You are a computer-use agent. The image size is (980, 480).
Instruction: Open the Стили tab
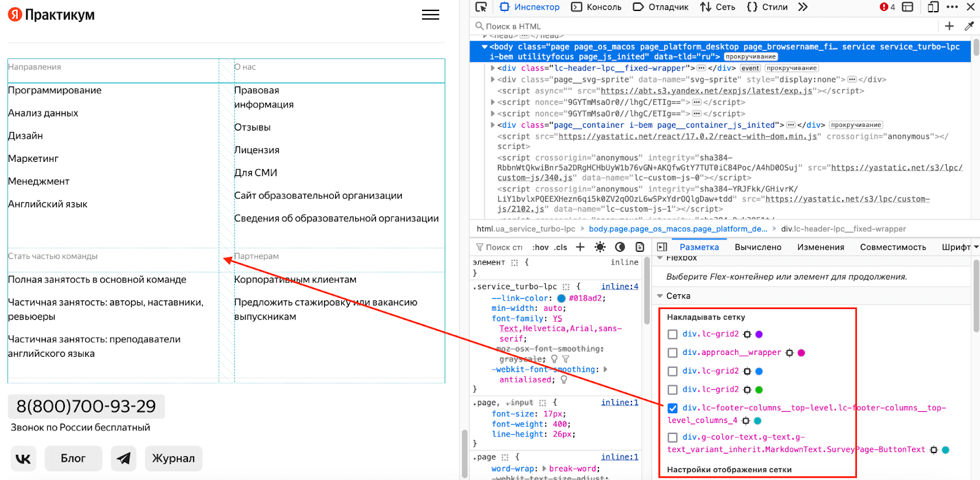[767, 7]
